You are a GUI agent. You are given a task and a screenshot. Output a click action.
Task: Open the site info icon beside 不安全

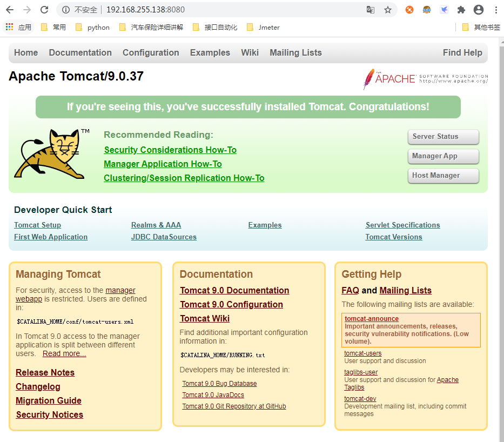[x=66, y=10]
